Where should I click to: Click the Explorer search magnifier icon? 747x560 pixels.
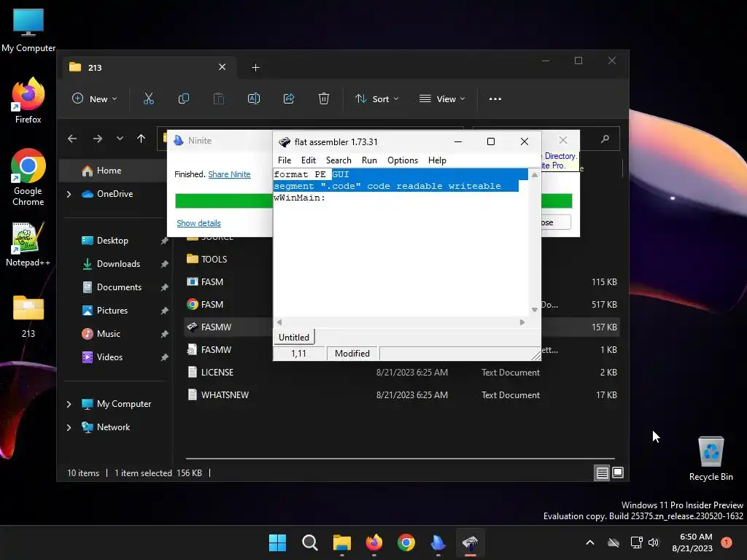(x=605, y=139)
